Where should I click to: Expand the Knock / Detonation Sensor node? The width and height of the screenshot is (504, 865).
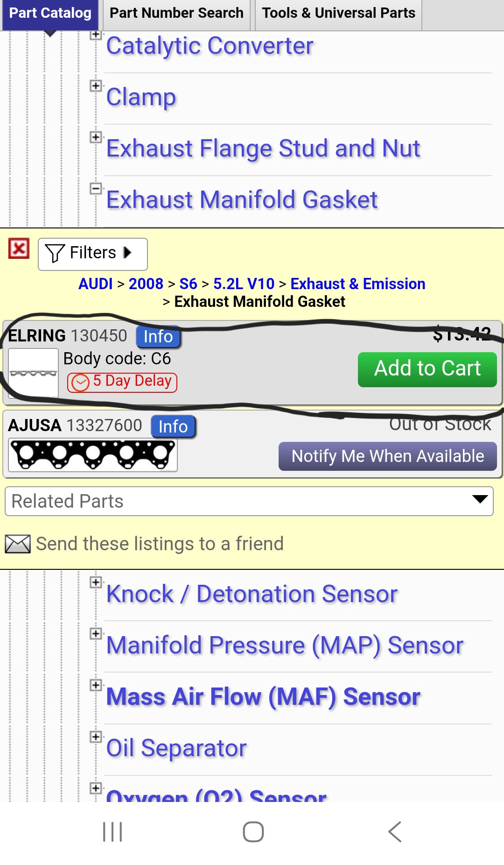pyautogui.click(x=96, y=582)
